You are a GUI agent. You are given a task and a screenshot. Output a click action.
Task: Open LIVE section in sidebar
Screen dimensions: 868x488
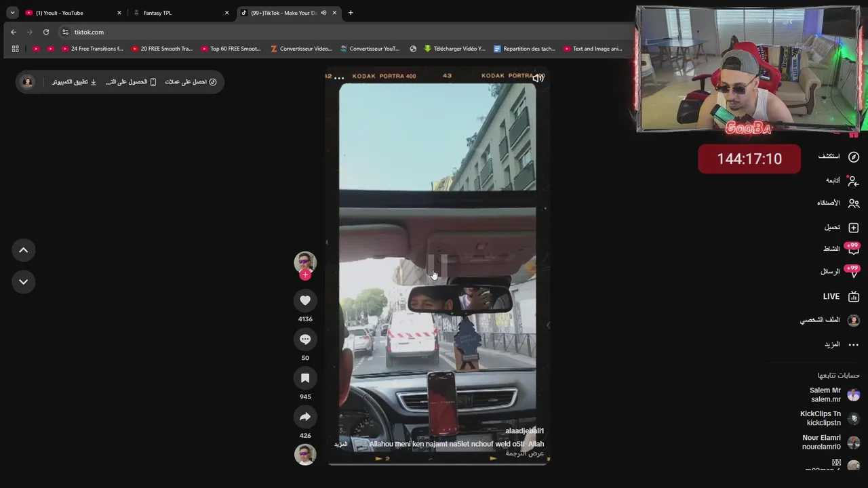(841, 296)
